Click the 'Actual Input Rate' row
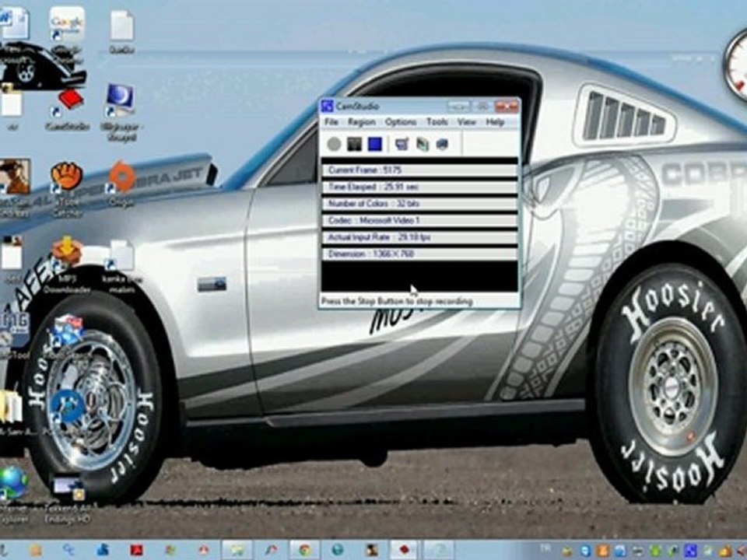 (x=419, y=237)
